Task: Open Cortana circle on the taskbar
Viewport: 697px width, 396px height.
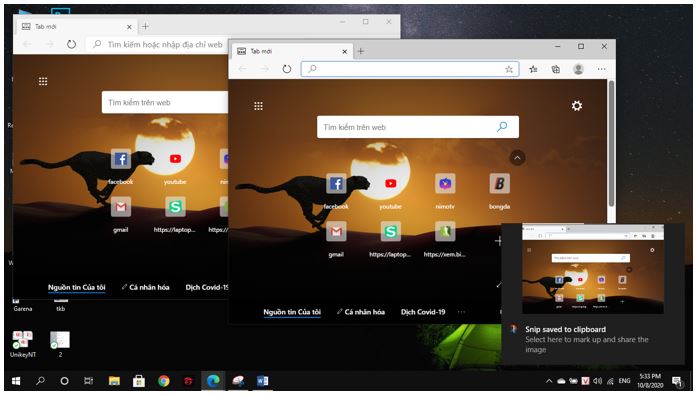Action: pyautogui.click(x=64, y=381)
